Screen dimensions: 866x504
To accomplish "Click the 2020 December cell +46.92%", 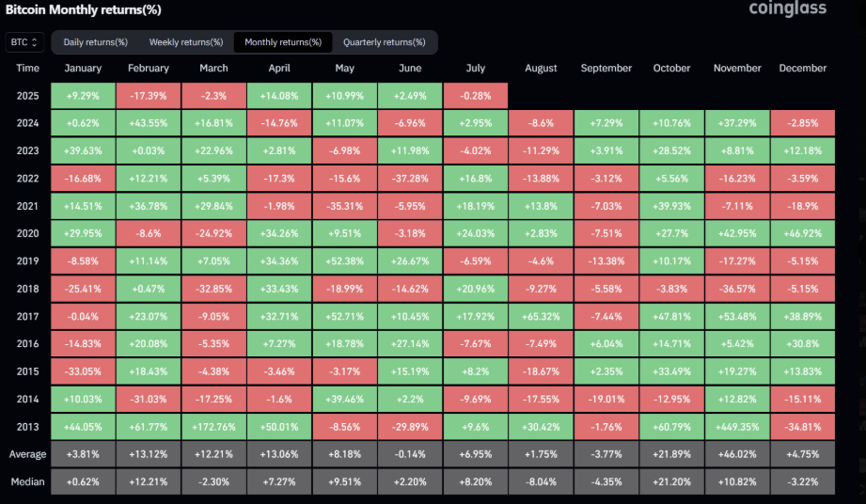I will 802,233.
